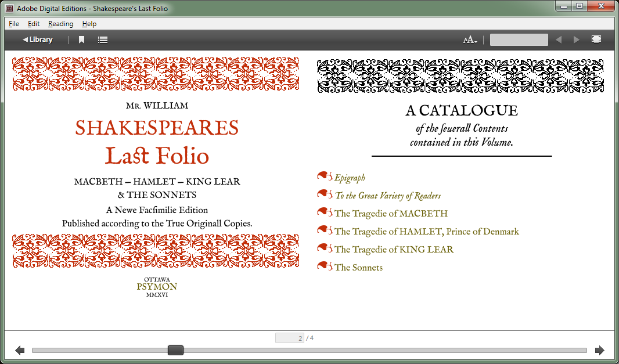The width and height of the screenshot is (619, 364).
Task: Open the File menu
Action: pyautogui.click(x=14, y=24)
